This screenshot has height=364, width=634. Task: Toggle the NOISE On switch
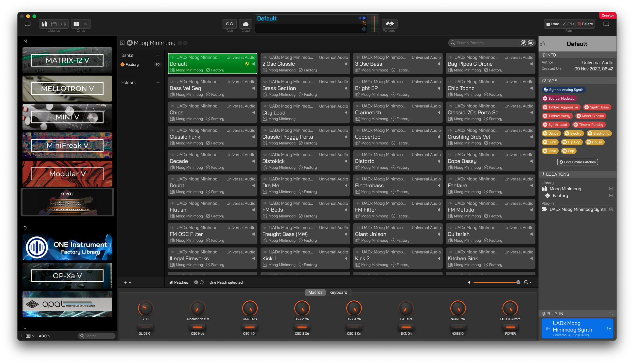tap(458, 327)
